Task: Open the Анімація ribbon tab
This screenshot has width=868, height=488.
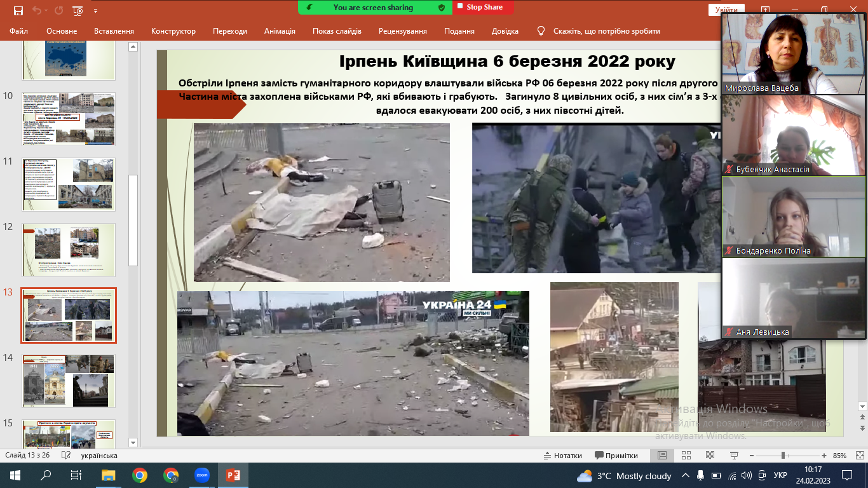Action: click(x=280, y=31)
